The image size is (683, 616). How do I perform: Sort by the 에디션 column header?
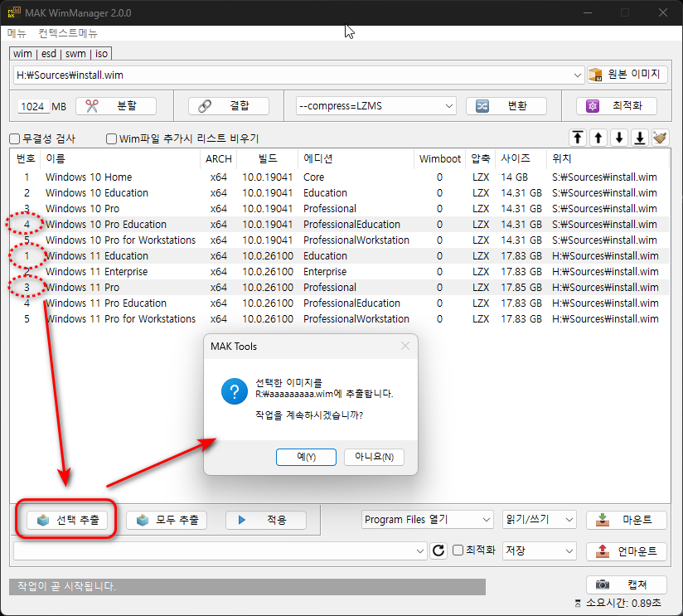(x=356, y=158)
